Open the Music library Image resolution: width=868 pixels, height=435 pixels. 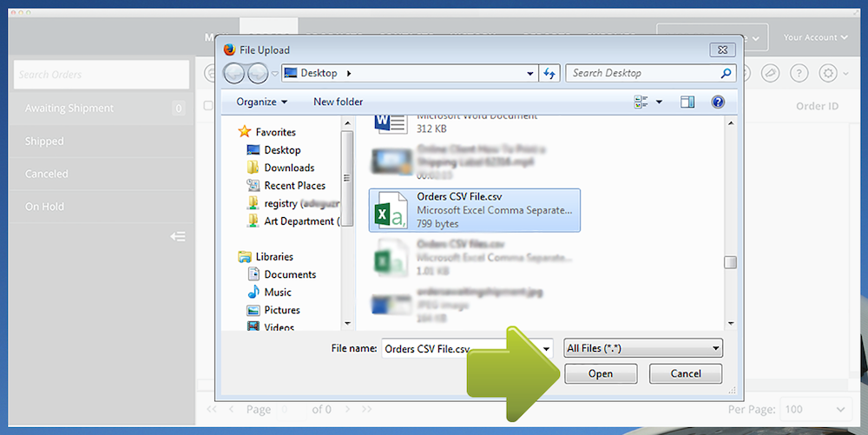pos(269,293)
